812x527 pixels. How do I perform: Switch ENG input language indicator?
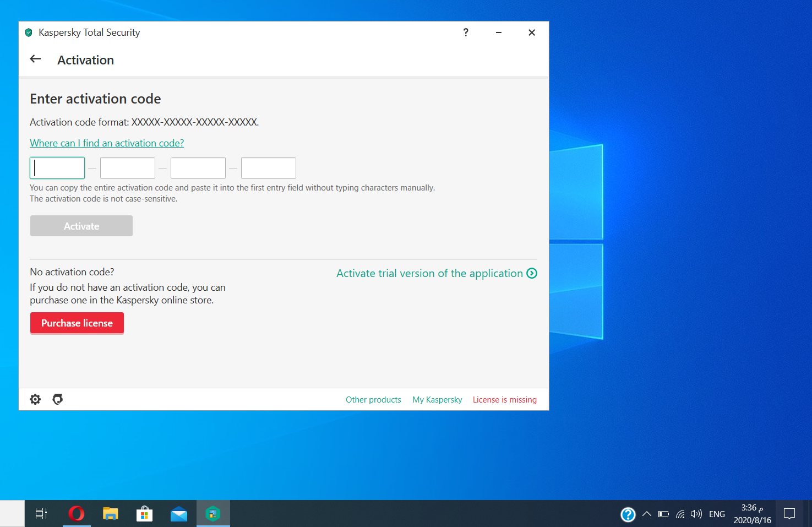(717, 514)
